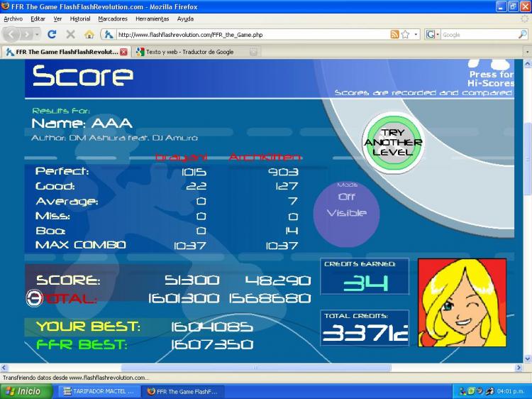Screen dimensions: 532x399
Task: Click the blonde character avatar image
Action: point(462,302)
